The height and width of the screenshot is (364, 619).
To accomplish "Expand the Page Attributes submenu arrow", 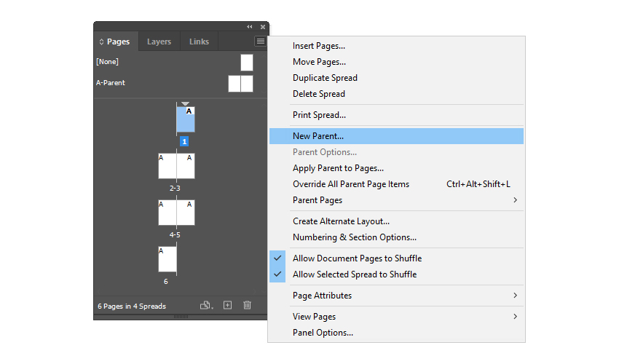I will click(x=515, y=296).
